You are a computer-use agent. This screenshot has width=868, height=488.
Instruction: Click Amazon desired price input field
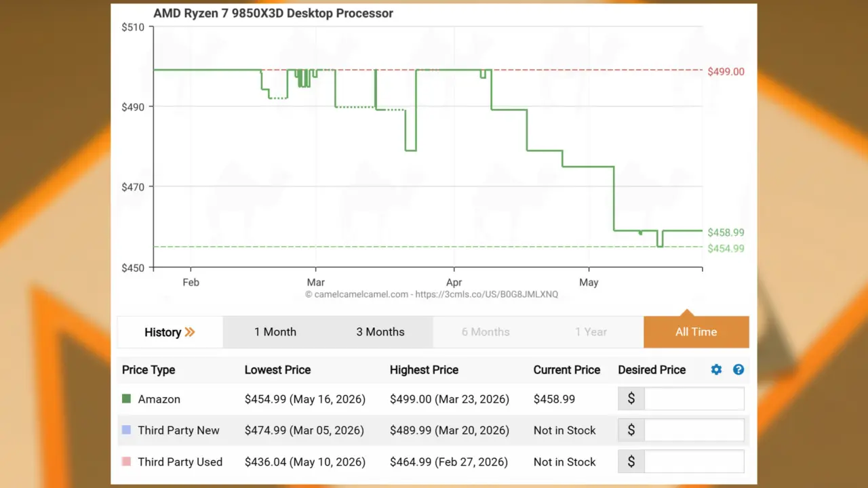click(x=694, y=399)
